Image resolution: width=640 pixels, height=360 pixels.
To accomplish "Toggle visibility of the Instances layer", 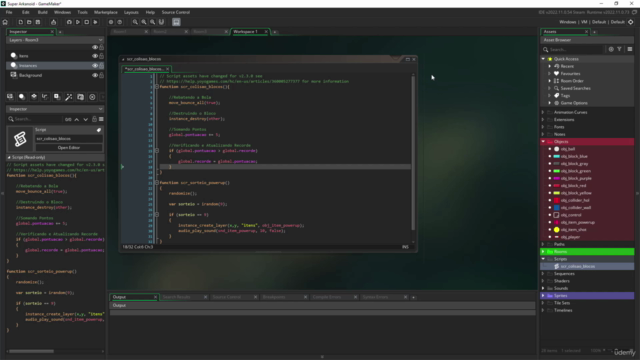I will point(95,66).
